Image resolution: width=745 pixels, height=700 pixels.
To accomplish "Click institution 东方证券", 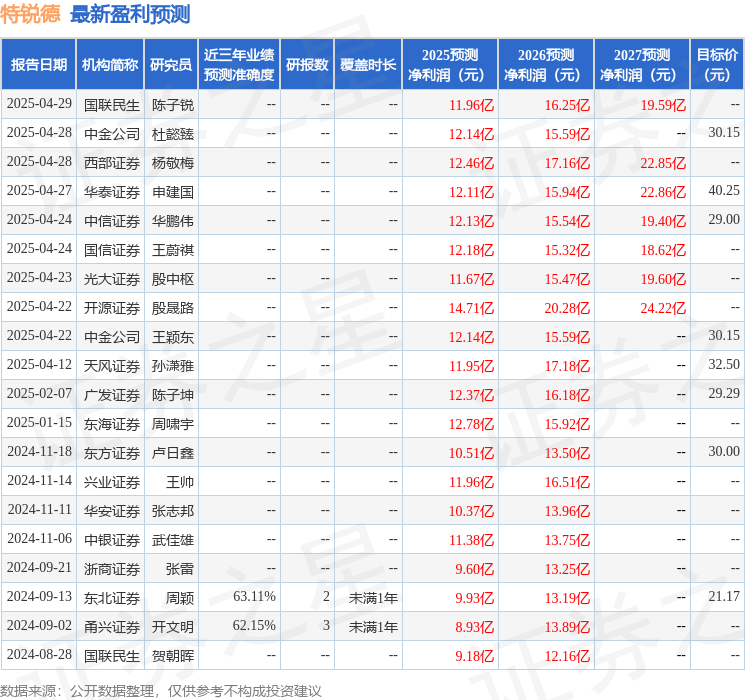I will pos(112,453).
